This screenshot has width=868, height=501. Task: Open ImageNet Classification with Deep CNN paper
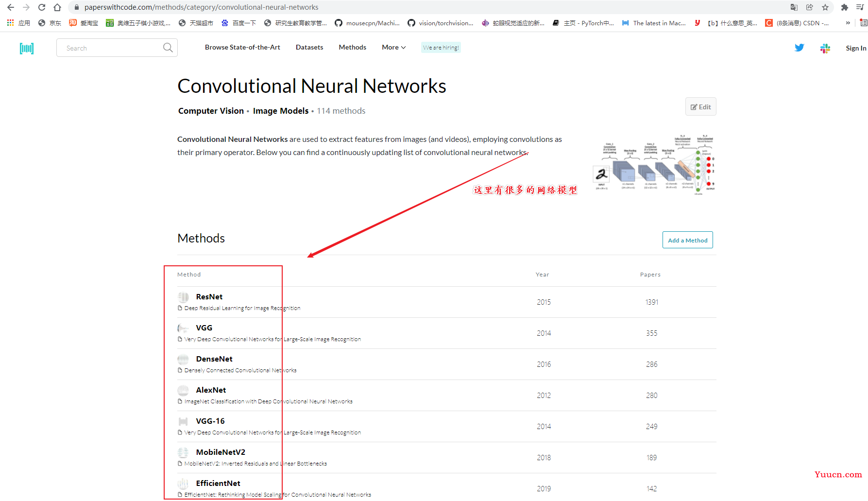[269, 401]
